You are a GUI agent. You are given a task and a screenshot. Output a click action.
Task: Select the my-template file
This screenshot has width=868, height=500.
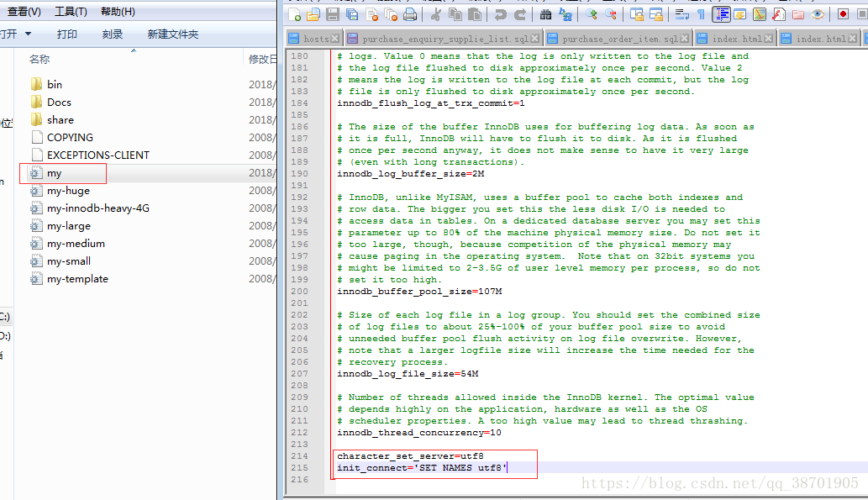(77, 279)
